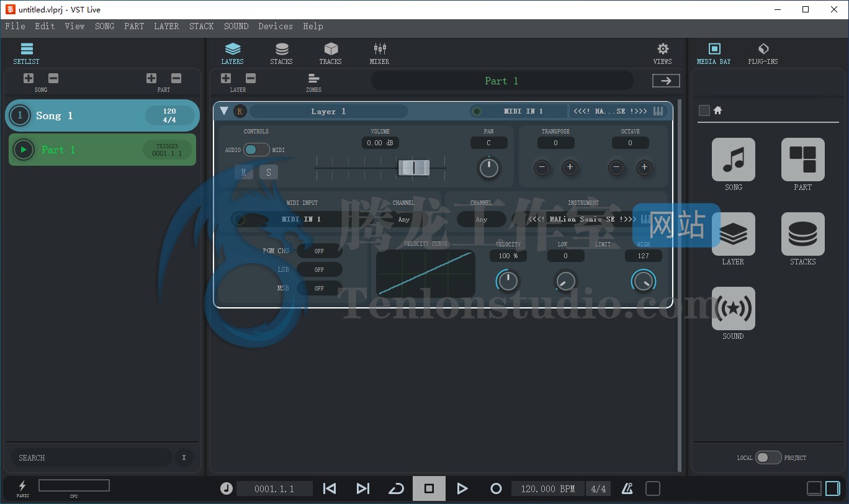The height and width of the screenshot is (504, 849).
Task: Open the LSB value selector
Action: coord(319,270)
